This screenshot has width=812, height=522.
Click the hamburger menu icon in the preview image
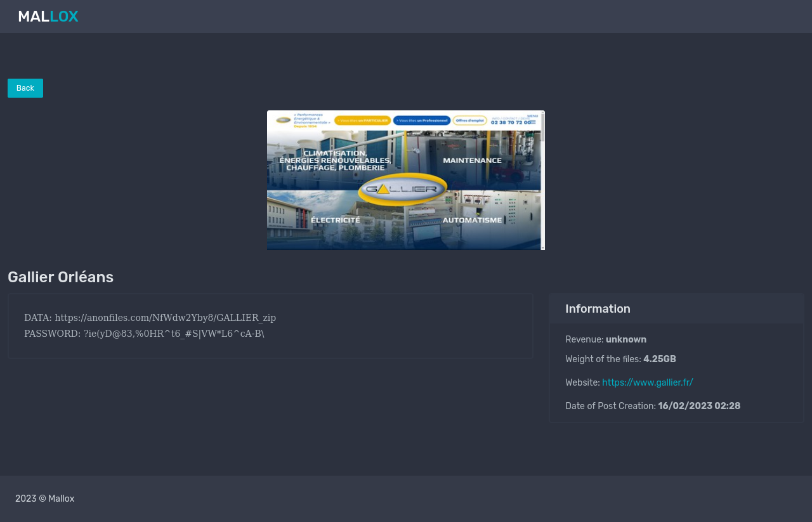click(532, 121)
